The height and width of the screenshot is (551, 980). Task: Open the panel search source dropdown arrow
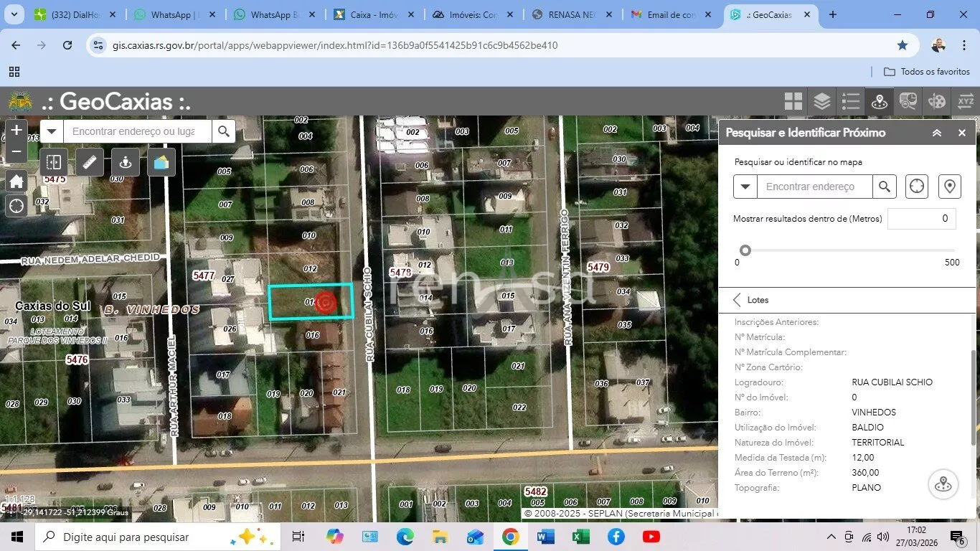[745, 187]
